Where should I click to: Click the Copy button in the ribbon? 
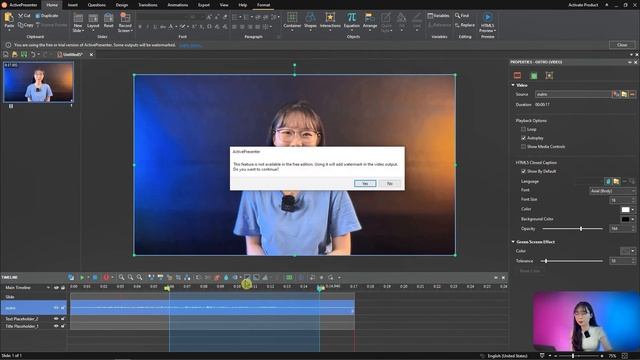coord(25,25)
